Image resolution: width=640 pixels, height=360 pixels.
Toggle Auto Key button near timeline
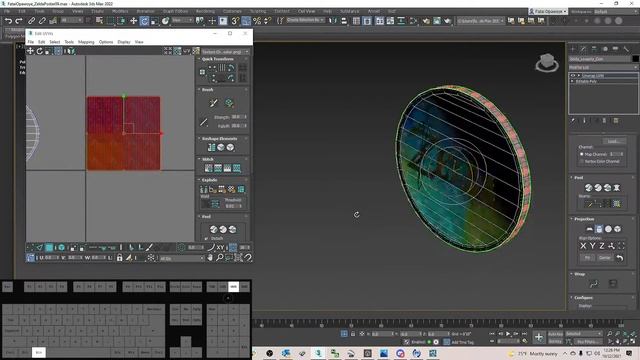point(555,334)
